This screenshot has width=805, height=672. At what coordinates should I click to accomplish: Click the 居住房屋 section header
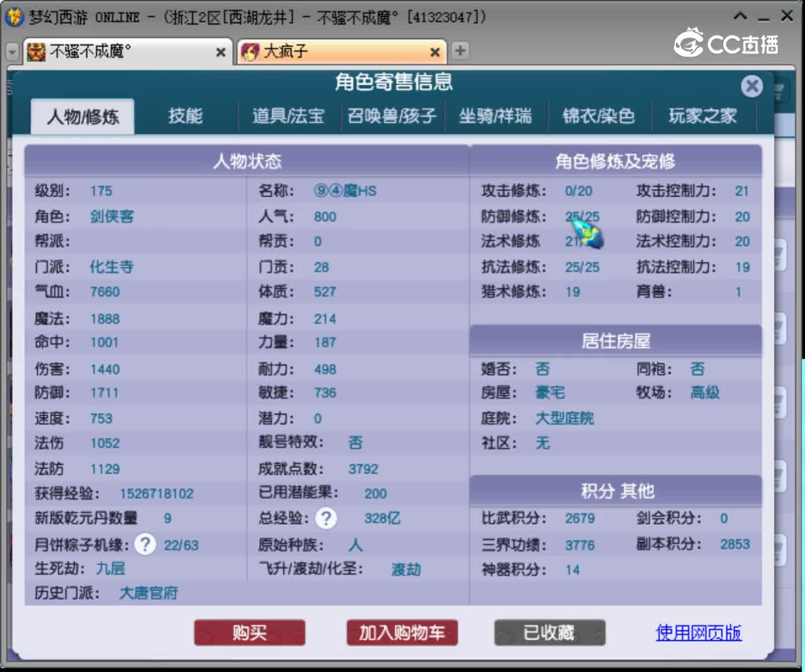click(616, 341)
